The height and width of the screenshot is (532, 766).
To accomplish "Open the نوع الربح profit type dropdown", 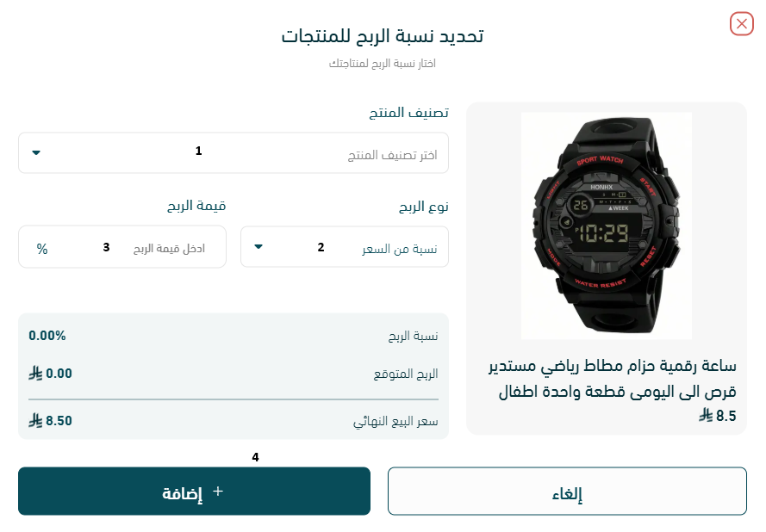I will click(345, 246).
